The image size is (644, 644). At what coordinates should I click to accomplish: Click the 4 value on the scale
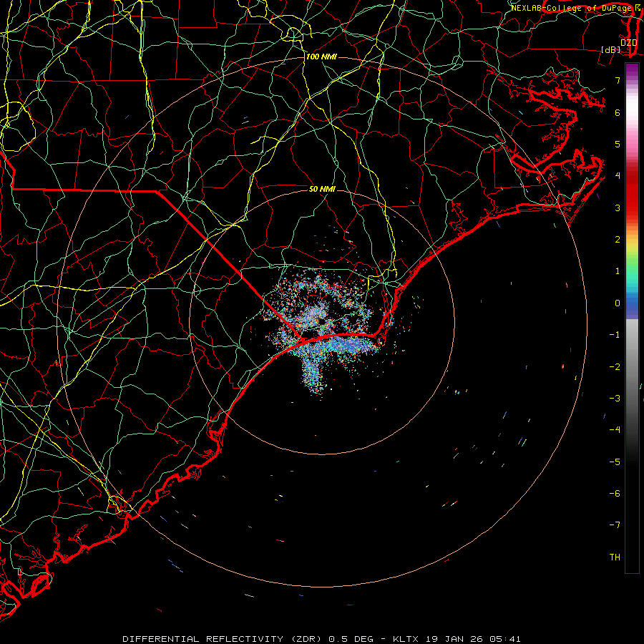618,176
